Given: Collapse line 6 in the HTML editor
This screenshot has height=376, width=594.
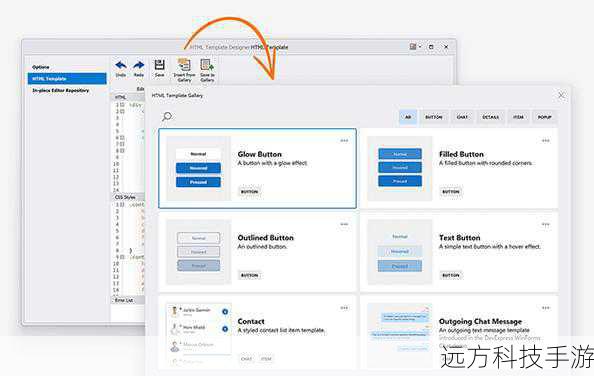Looking at the screenshot, I should [122, 137].
